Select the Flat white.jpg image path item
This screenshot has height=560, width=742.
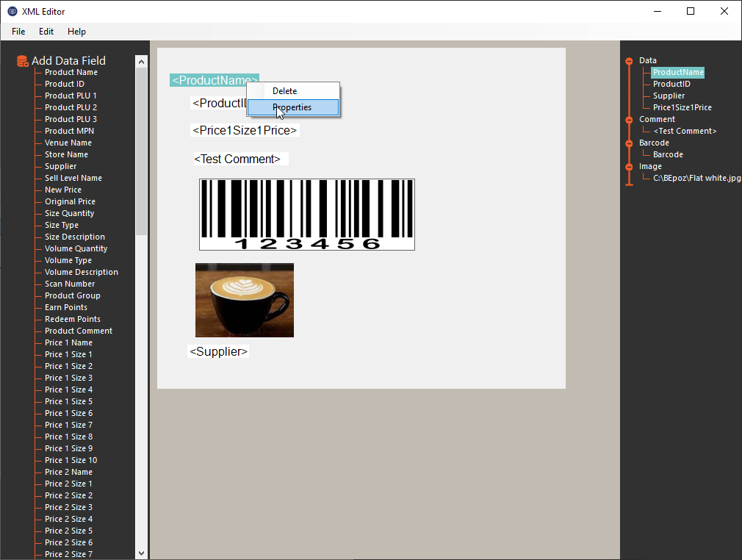click(696, 179)
